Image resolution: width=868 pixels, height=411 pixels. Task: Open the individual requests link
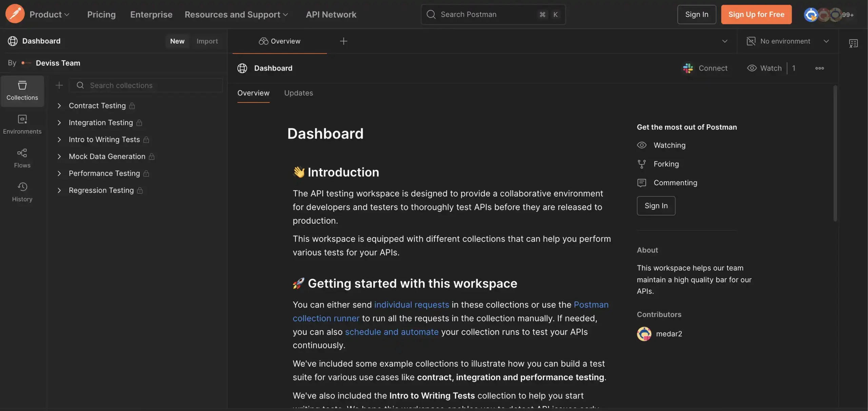pyautogui.click(x=411, y=305)
